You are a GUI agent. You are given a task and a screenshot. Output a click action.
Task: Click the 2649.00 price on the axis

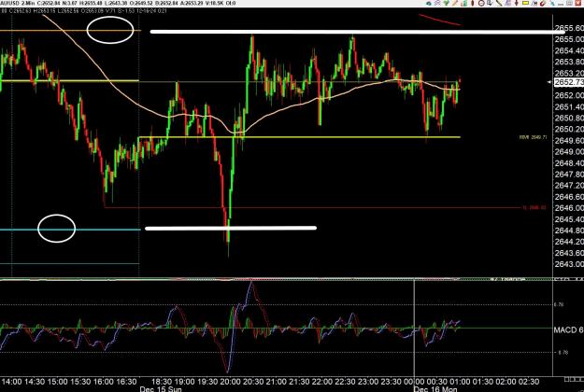pyautogui.click(x=569, y=152)
